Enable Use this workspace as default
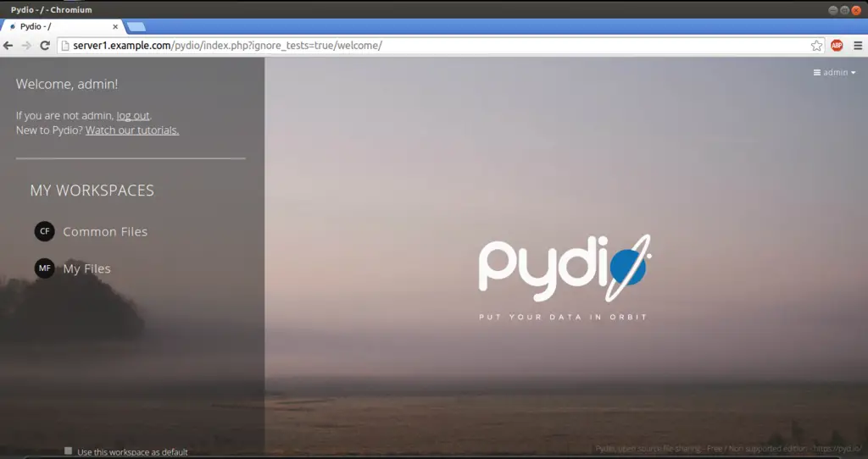The width and height of the screenshot is (868, 459). pos(68,451)
